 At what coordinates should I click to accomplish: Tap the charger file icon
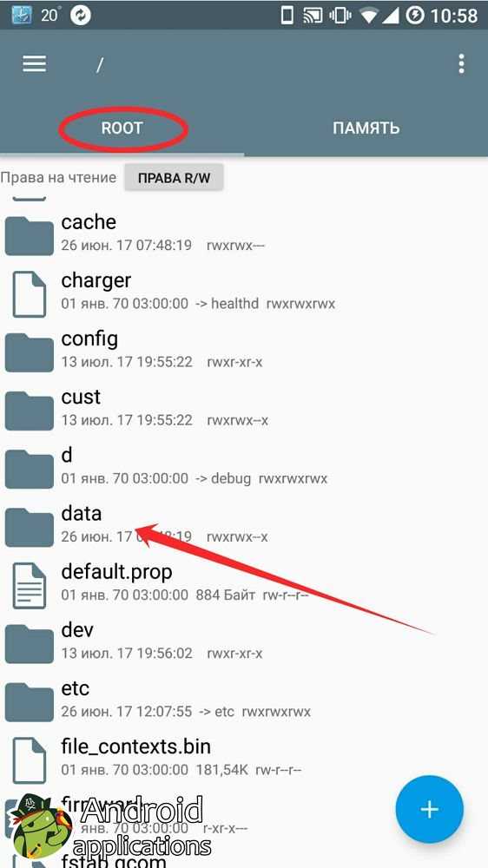30,294
